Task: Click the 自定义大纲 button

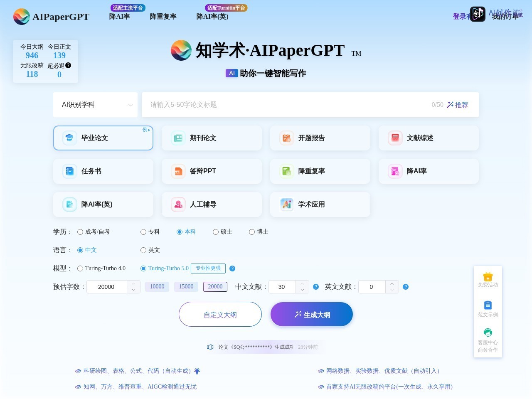Action: pyautogui.click(x=220, y=315)
